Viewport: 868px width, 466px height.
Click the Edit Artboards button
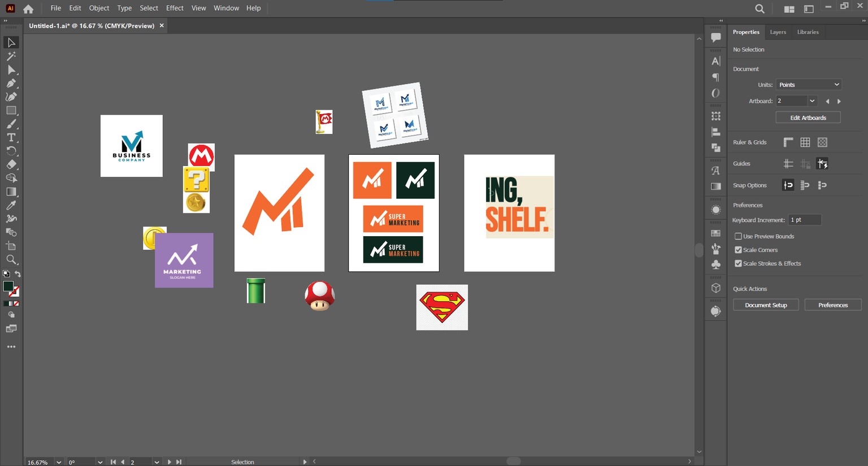[808, 117]
